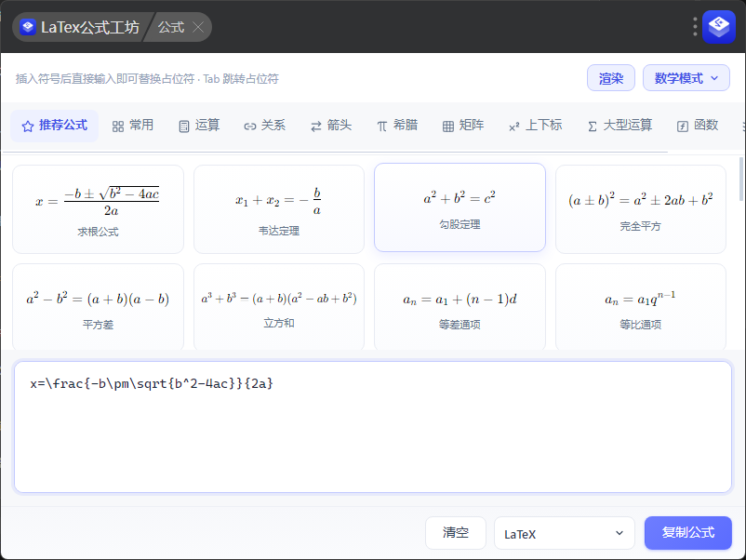The height and width of the screenshot is (560, 746).
Task: Show the 箭头 arrows tab
Action: coord(330,126)
